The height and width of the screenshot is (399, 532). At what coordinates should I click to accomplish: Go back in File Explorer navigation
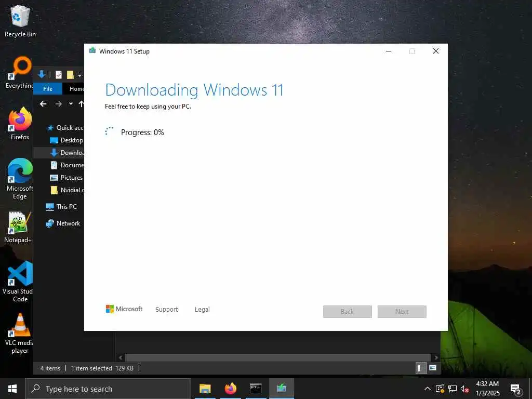pyautogui.click(x=43, y=104)
